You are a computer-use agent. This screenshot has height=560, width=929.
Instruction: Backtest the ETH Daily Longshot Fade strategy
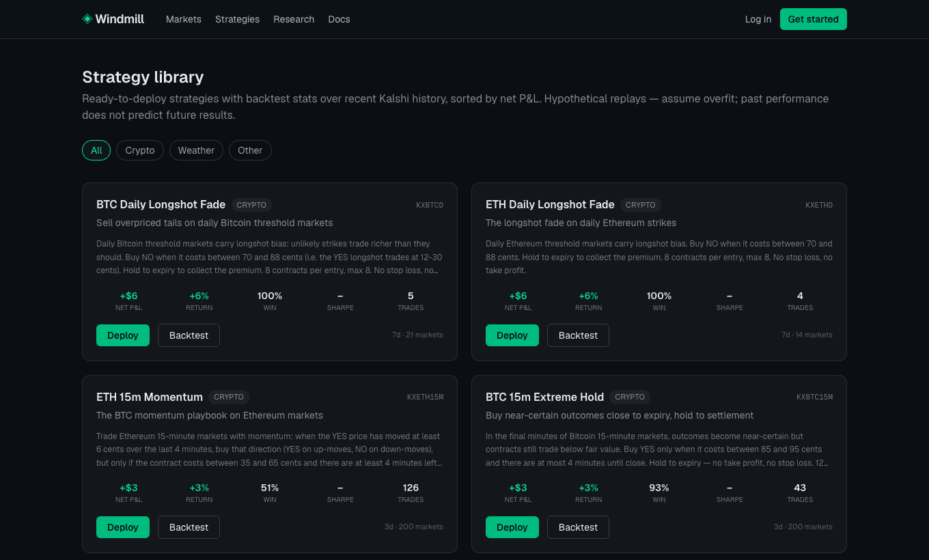pos(578,335)
